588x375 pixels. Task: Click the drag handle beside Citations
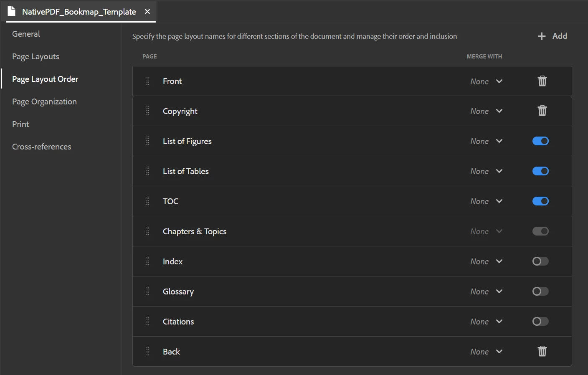148,321
